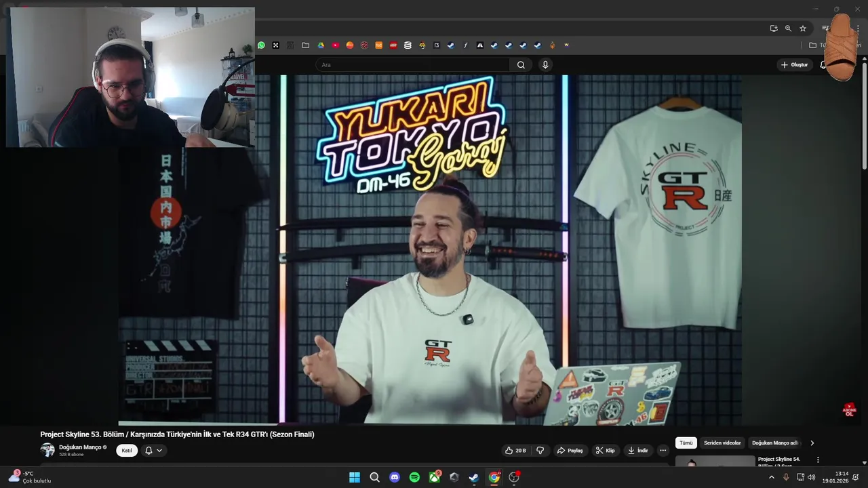Select the Seriden videolar chip
The height and width of the screenshot is (488, 868).
[722, 443]
